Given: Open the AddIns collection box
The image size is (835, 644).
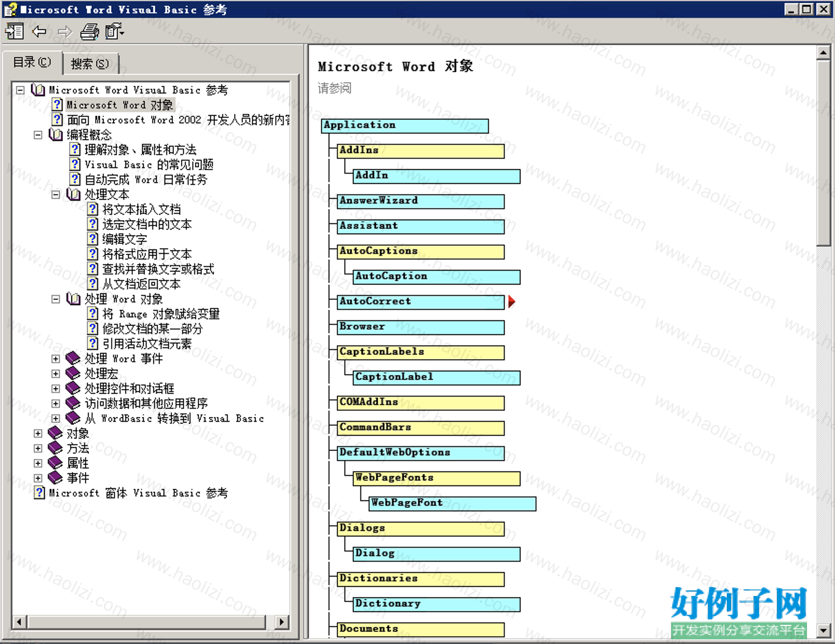Looking at the screenshot, I should (421, 151).
